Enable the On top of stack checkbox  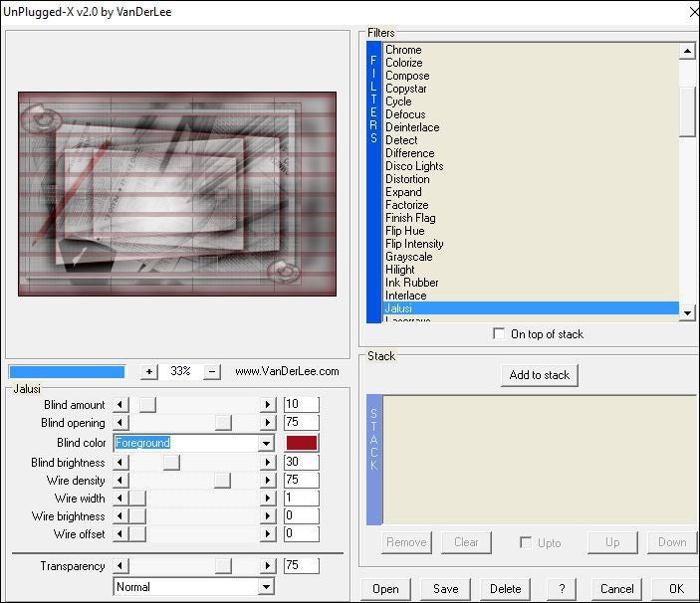pyautogui.click(x=499, y=334)
